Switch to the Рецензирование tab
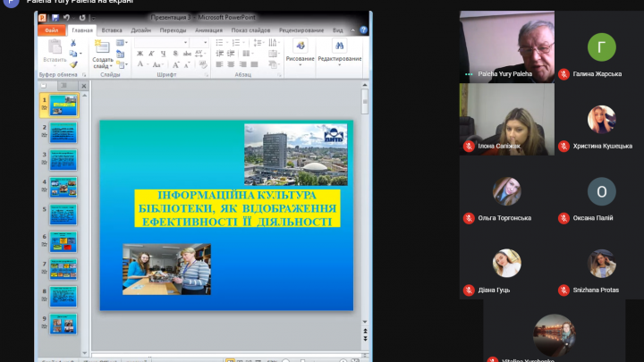The width and height of the screenshot is (644, 362). click(301, 30)
